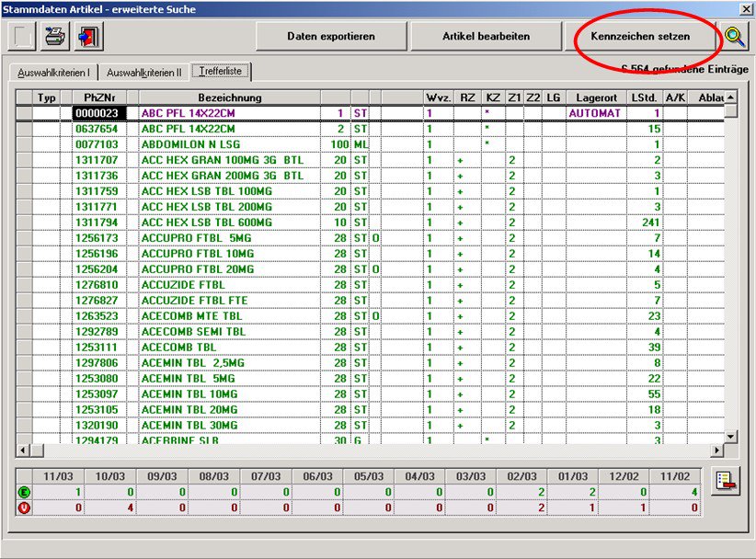Select the Trefferliste tab
This screenshot has width=756, height=559.
pos(220,71)
